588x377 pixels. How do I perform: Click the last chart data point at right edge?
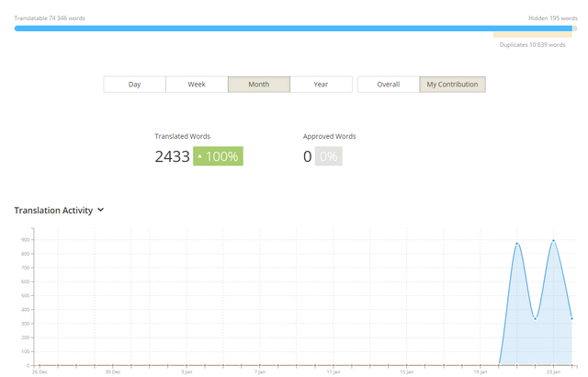(571, 318)
